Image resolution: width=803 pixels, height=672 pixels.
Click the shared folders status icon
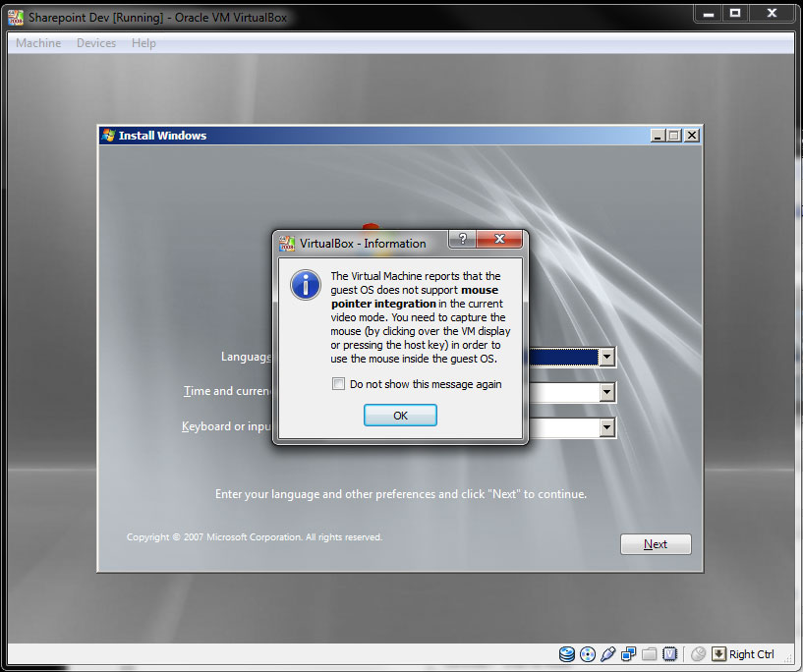649,653
